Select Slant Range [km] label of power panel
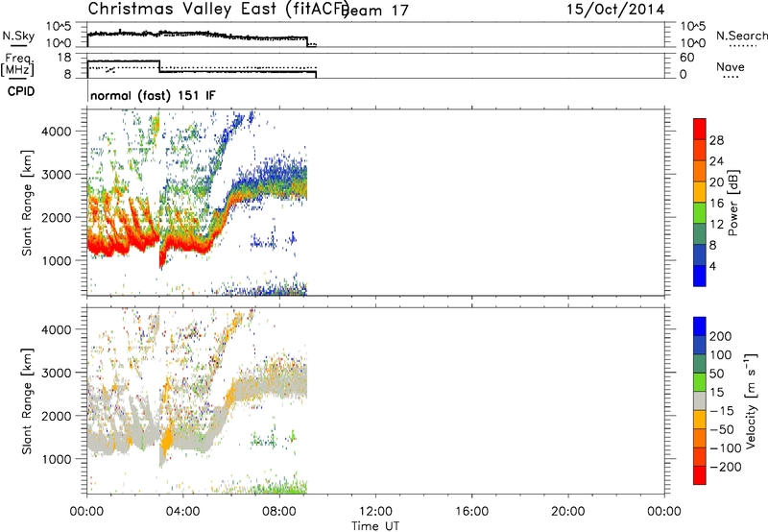Screen dimensions: 768x532 [27, 203]
